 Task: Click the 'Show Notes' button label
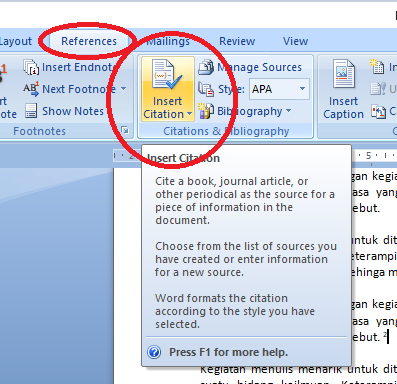point(73,111)
